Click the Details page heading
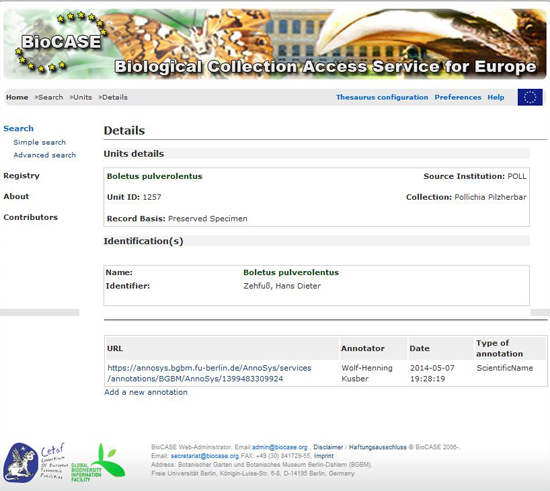The image size is (550, 491). (124, 130)
